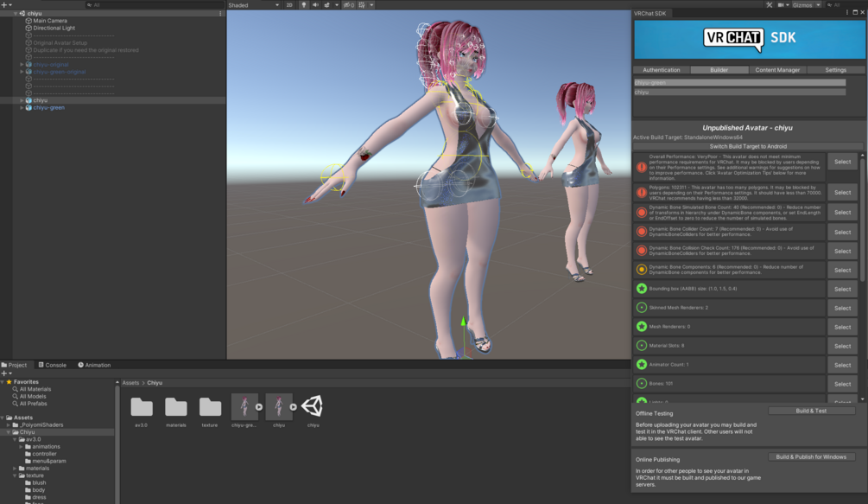The width and height of the screenshot is (868, 504).
Task: Click Switch Build Target to Android
Action: tap(748, 147)
